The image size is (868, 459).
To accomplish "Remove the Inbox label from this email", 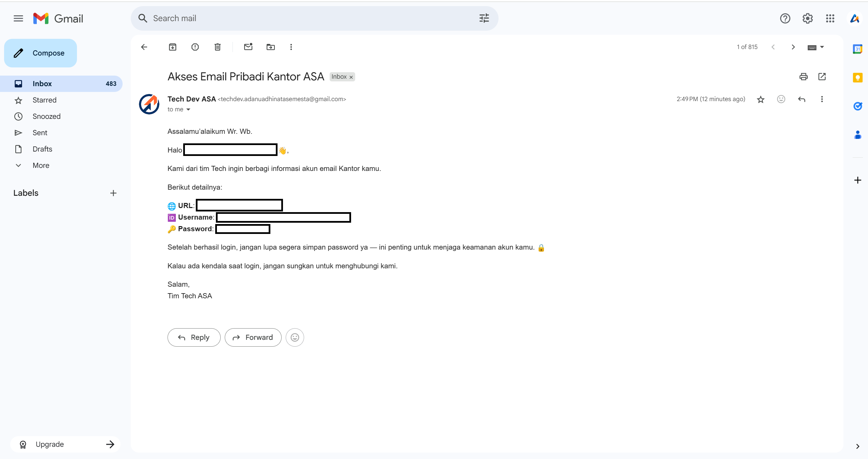I will [351, 77].
